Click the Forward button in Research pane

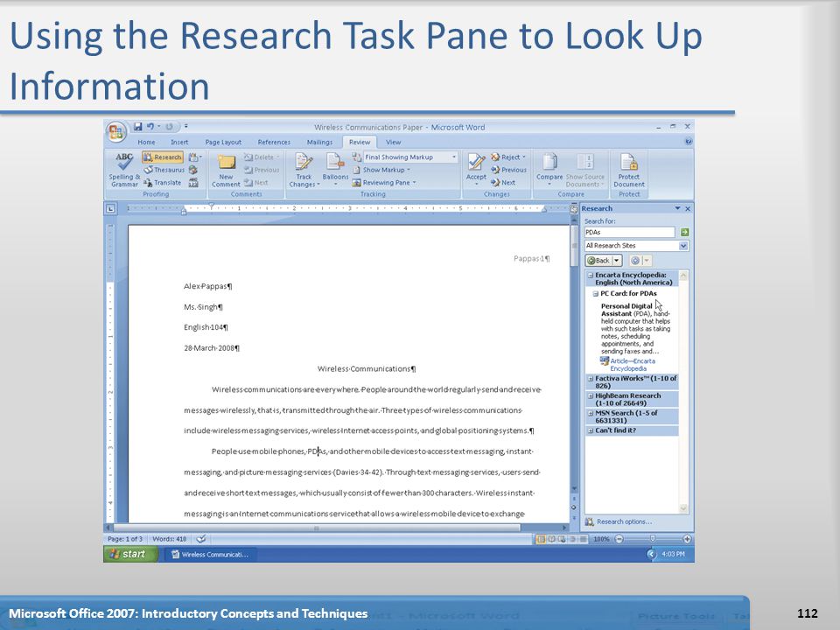[635, 261]
